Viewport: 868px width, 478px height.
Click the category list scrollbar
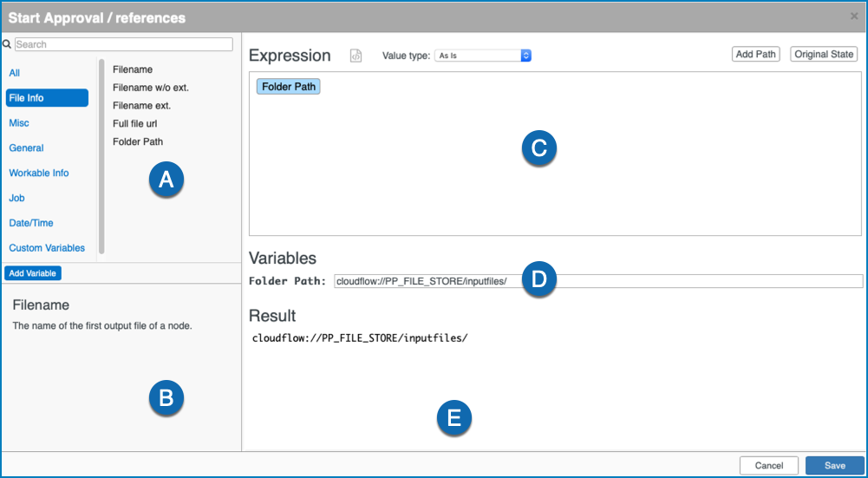click(101, 157)
